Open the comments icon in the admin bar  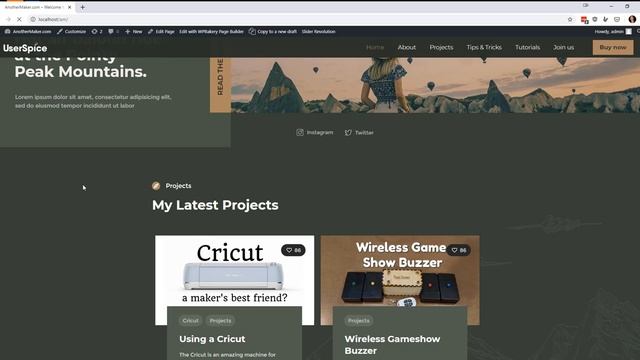pos(113,31)
